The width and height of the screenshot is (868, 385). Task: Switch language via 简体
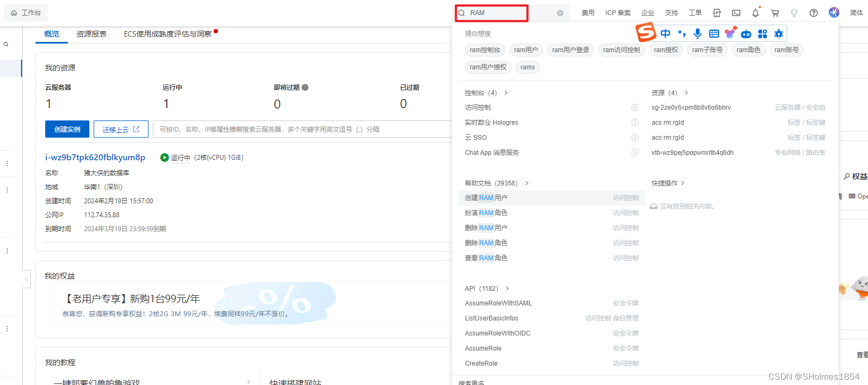coord(857,13)
